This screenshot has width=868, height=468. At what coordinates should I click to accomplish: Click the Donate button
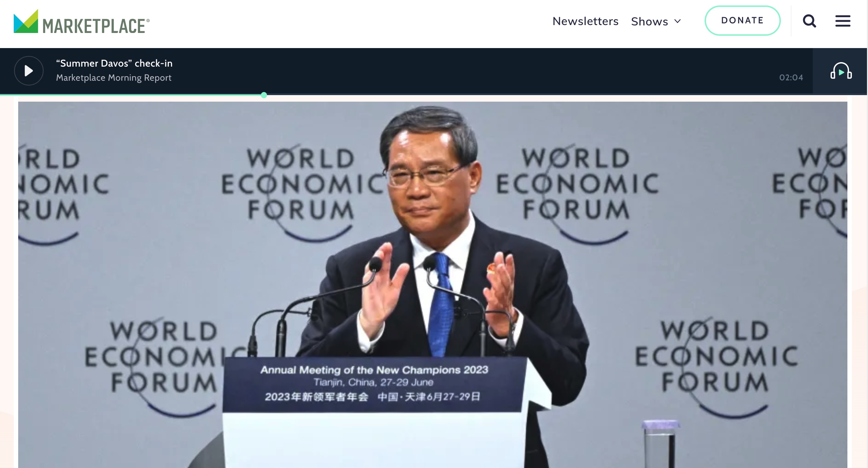coord(742,21)
